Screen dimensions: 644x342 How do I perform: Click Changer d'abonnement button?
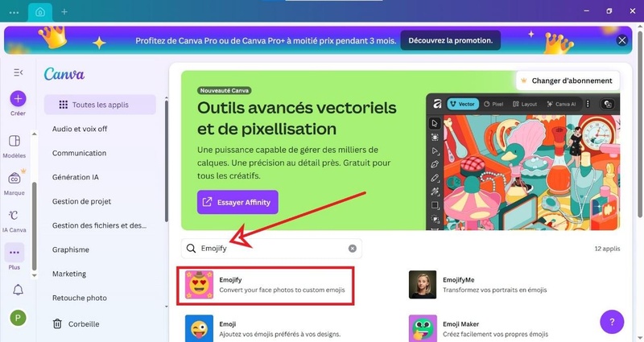coord(568,80)
